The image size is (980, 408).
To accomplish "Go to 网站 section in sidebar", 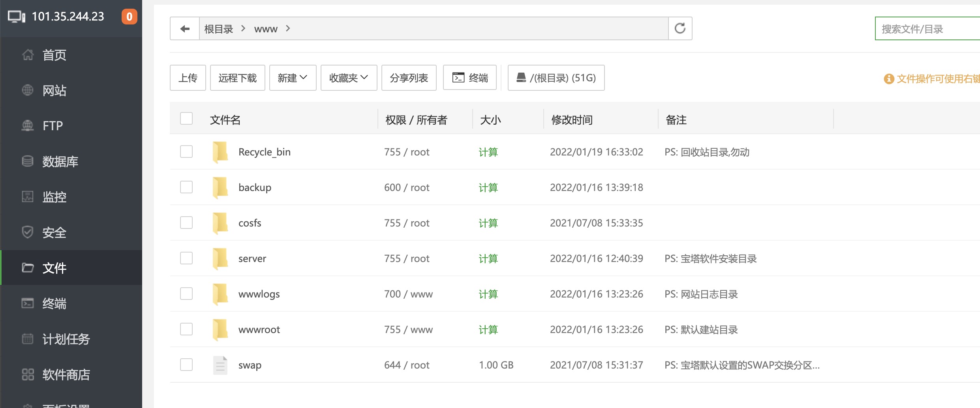I will coord(54,90).
